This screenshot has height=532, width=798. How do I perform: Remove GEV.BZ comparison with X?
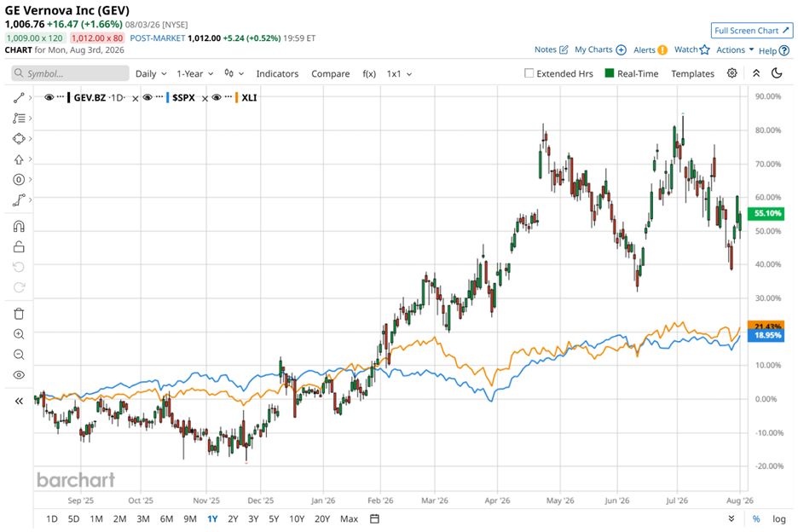(x=136, y=99)
